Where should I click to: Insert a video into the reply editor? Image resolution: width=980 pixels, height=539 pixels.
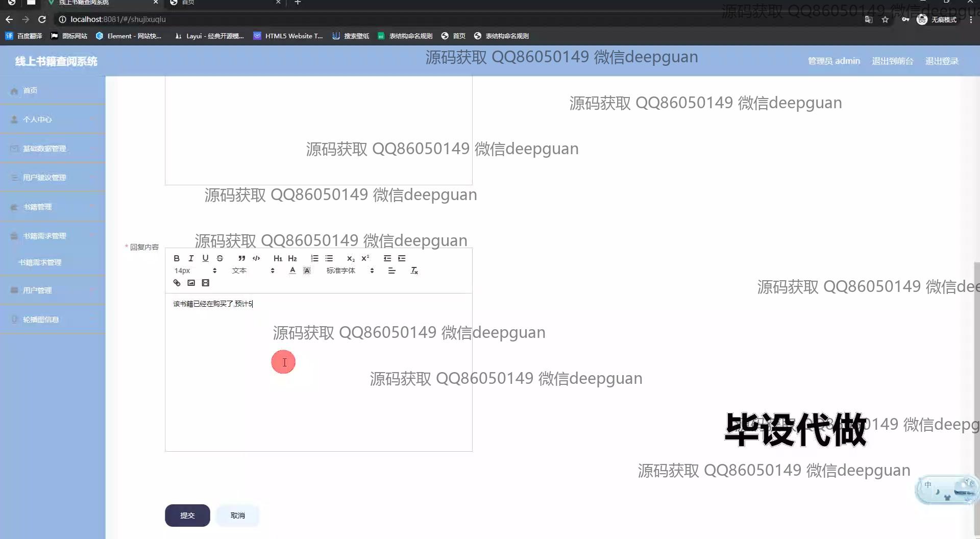tap(205, 283)
